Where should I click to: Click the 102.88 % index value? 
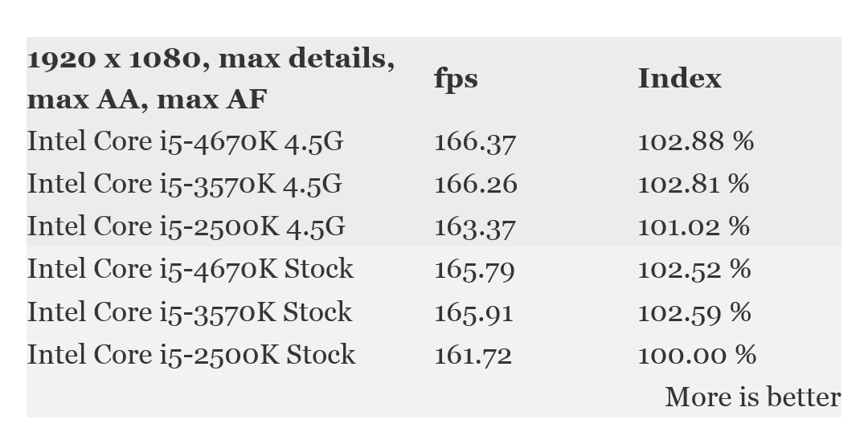coord(695,142)
